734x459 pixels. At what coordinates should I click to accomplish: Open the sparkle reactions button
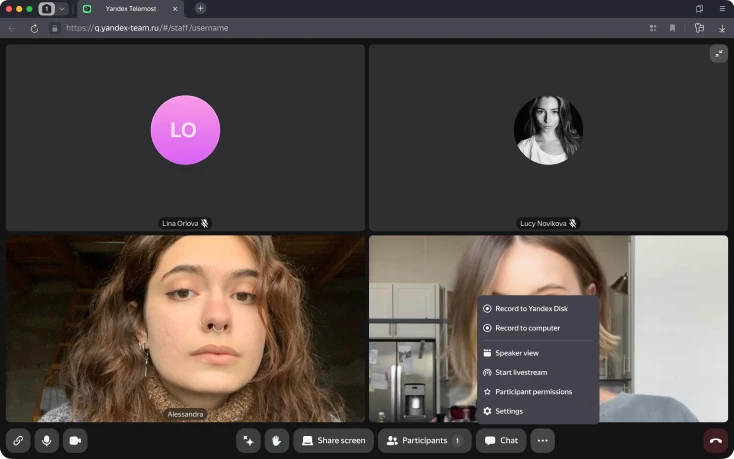tap(248, 440)
